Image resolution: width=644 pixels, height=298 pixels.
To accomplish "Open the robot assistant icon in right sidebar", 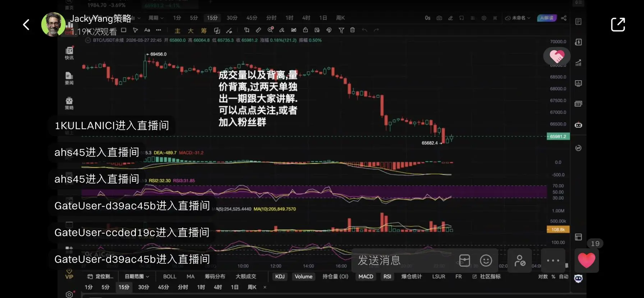I will pos(578,125).
